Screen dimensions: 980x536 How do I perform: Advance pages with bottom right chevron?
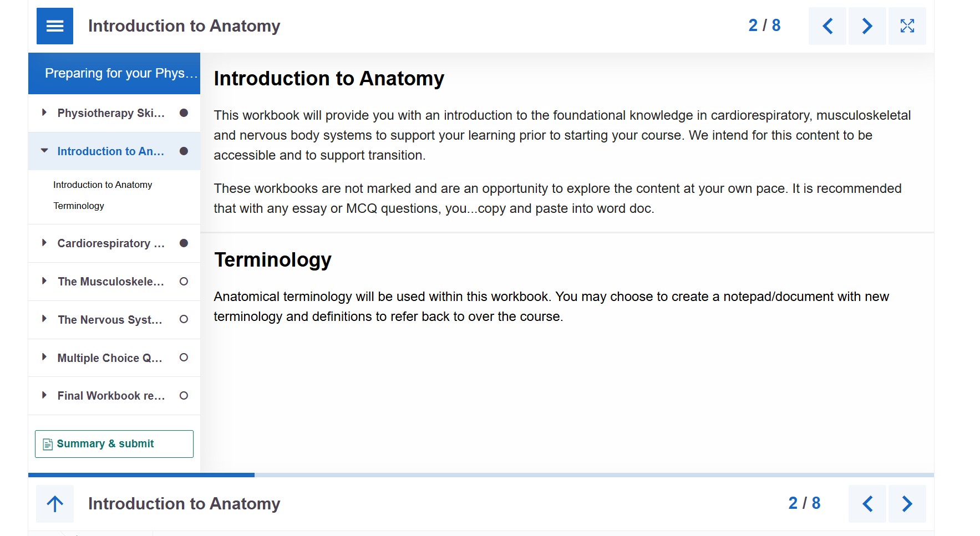click(907, 503)
